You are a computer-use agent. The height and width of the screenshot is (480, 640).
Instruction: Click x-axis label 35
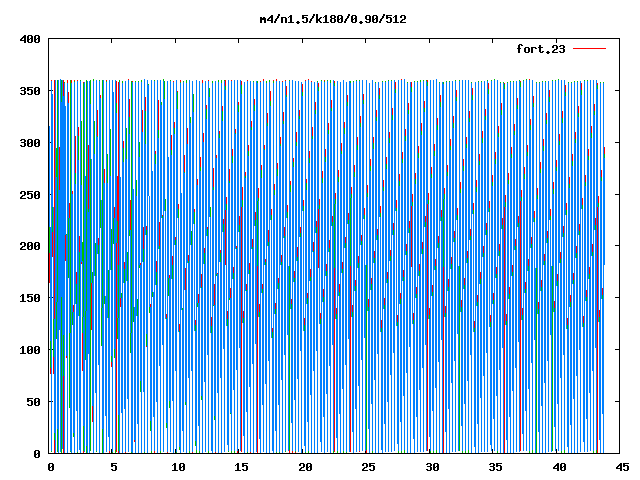(x=496, y=467)
